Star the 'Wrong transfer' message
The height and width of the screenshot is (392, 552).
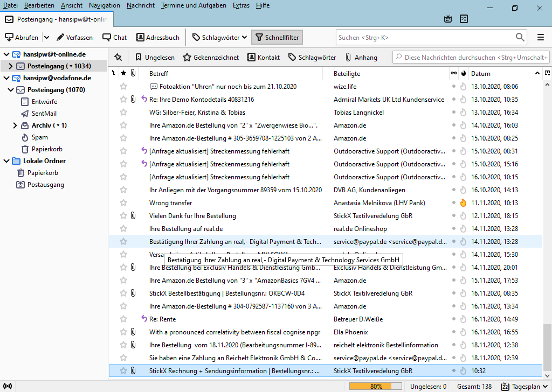123,203
